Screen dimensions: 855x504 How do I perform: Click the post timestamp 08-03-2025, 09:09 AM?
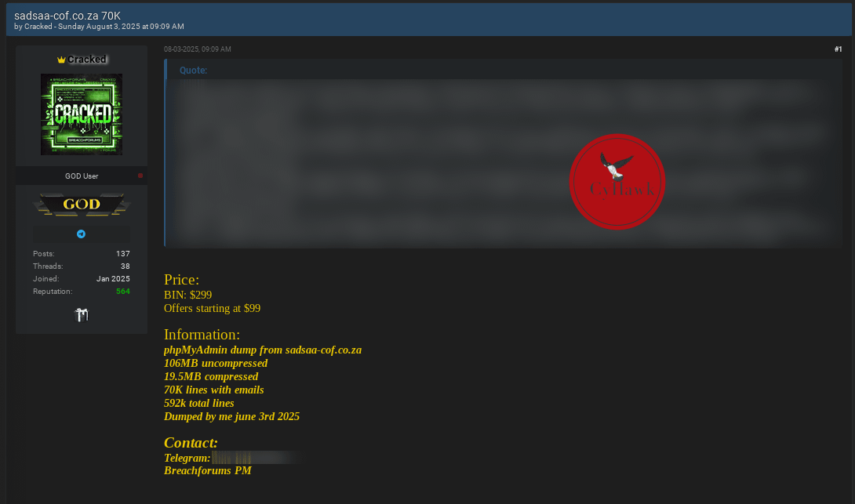pos(198,49)
